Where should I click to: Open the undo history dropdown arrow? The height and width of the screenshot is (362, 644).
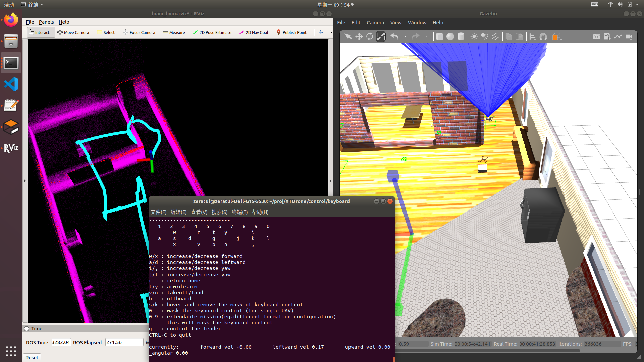coord(405,37)
